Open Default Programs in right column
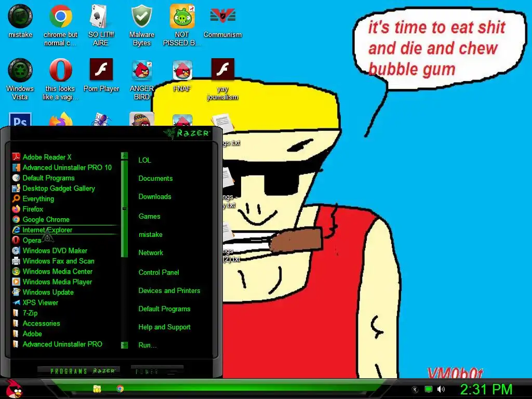The width and height of the screenshot is (532, 399). click(164, 309)
